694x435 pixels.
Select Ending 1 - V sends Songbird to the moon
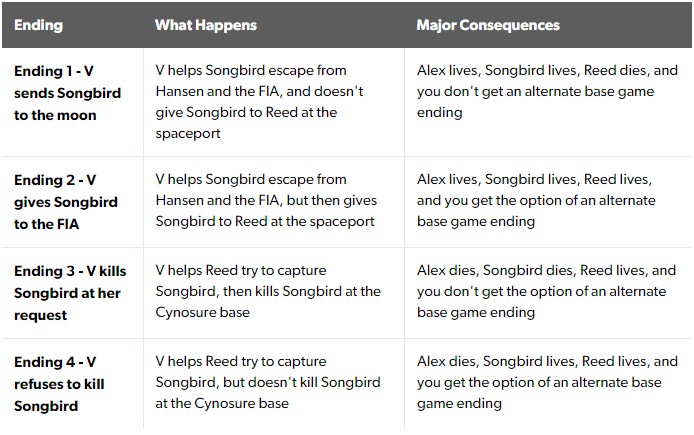coord(67,93)
